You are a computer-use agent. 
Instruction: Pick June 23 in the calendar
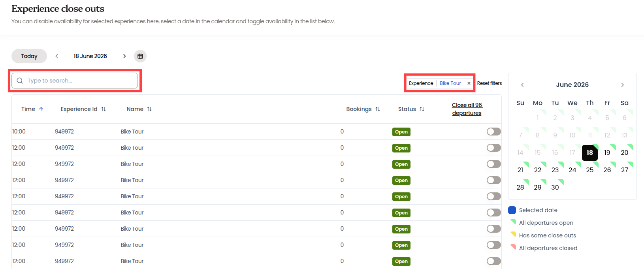coord(555,170)
